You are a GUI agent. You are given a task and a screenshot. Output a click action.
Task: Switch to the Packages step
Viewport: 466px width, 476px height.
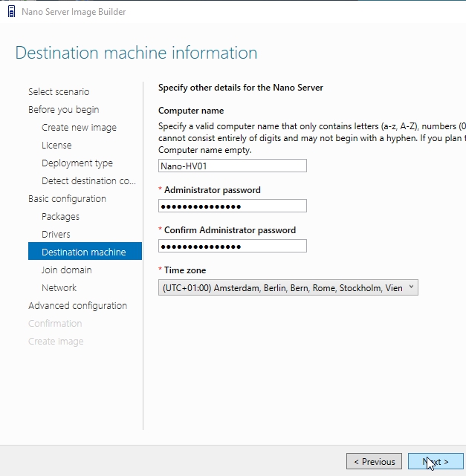coord(60,217)
